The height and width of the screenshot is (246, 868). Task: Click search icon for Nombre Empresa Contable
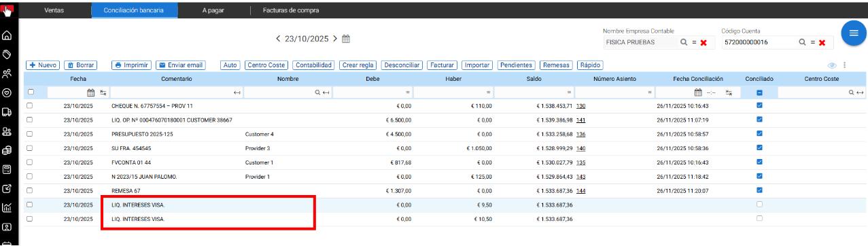click(684, 42)
